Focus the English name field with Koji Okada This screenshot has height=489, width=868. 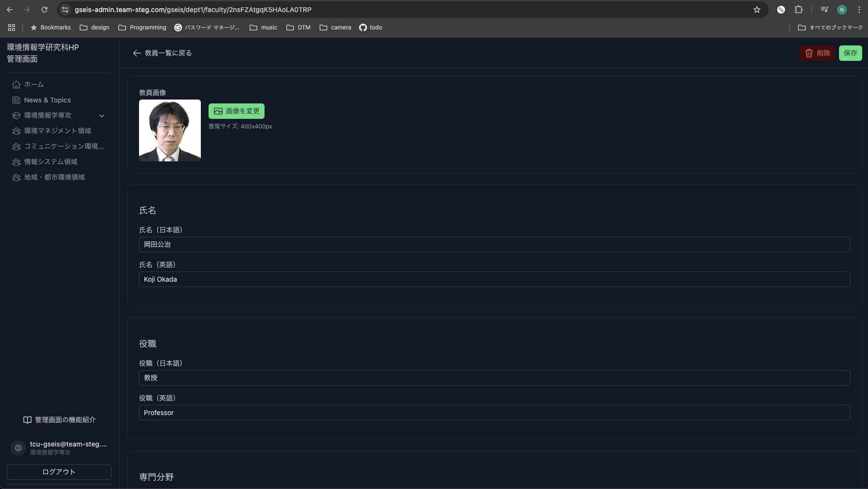point(494,279)
